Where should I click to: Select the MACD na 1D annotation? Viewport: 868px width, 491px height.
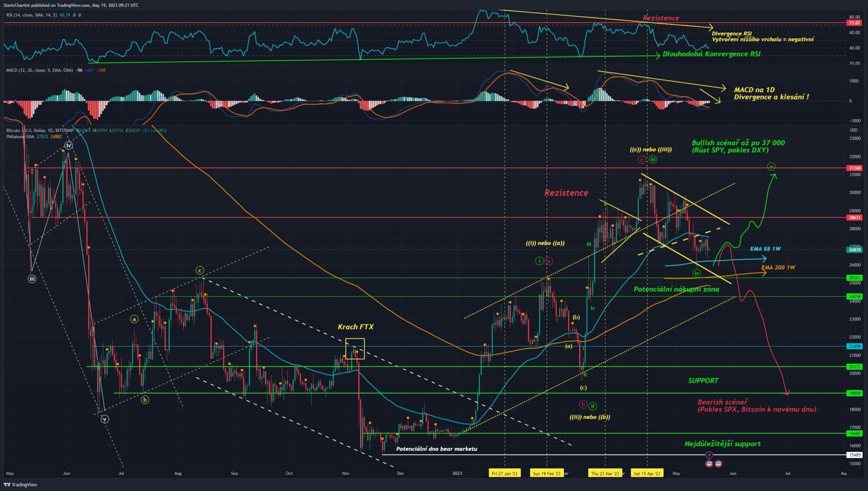771,93
